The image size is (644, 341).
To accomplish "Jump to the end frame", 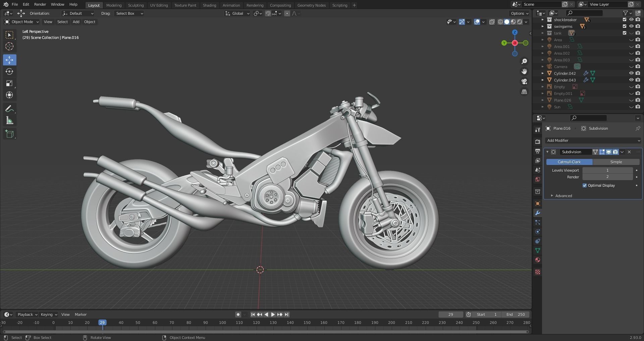I will click(286, 315).
